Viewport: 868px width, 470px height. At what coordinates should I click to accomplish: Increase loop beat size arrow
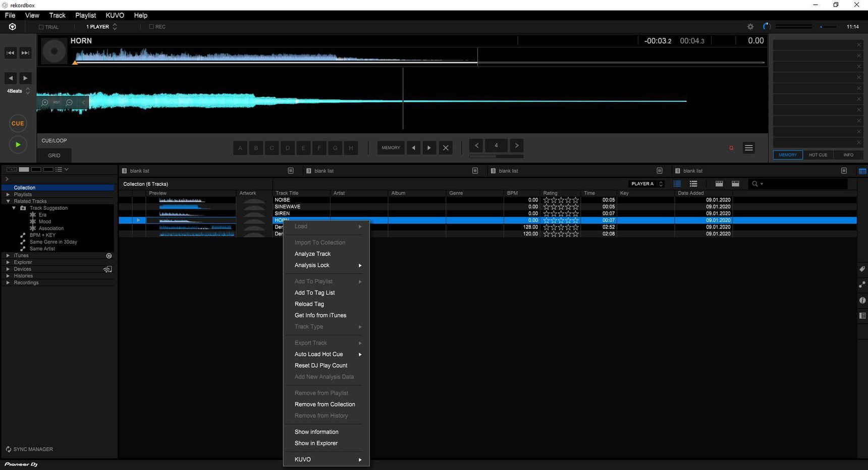[x=516, y=146]
